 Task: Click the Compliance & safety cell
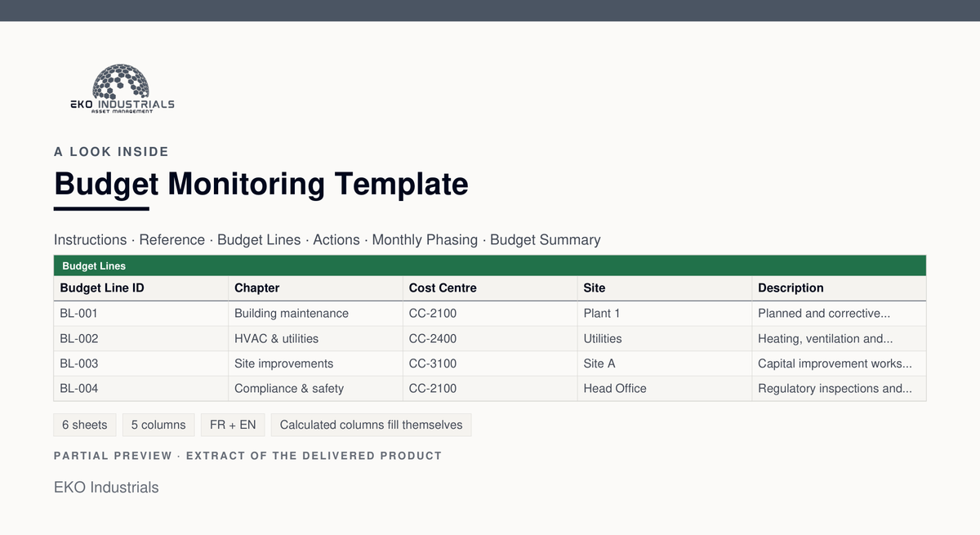coord(315,389)
